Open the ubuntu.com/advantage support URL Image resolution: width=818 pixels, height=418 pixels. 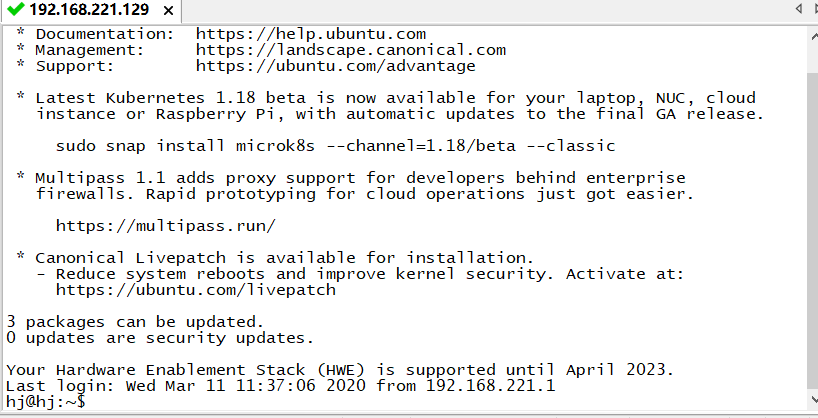click(335, 66)
